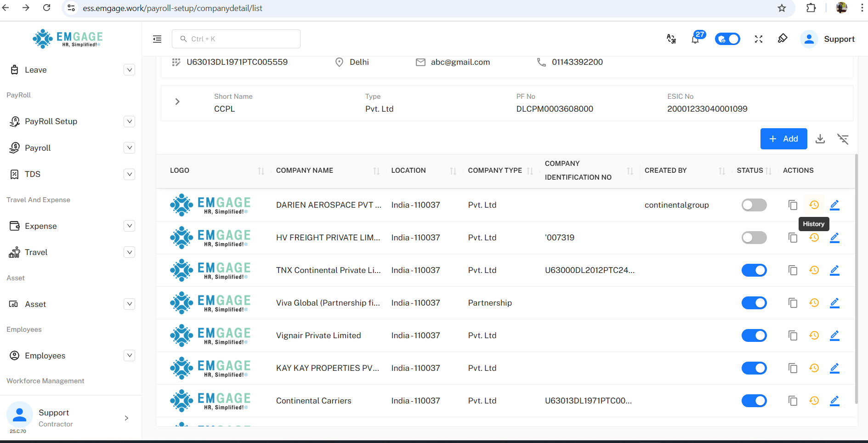The width and height of the screenshot is (868, 443).
Task: Collapse the sidebar menu icon
Action: (157, 39)
